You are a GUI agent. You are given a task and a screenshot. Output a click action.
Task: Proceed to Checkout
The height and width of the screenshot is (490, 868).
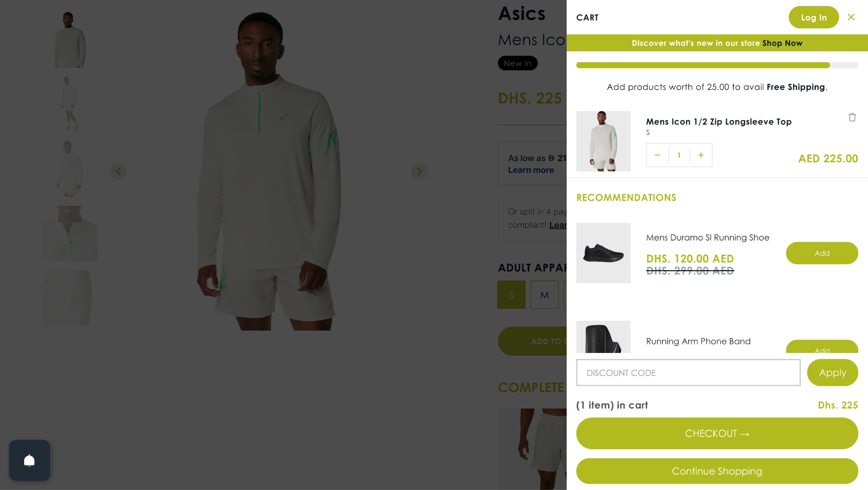(717, 434)
